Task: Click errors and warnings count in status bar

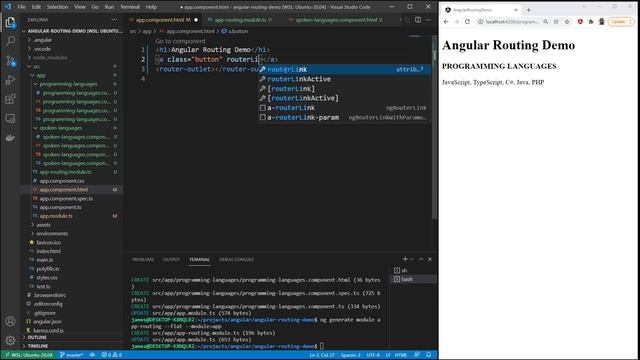Action: tap(111, 355)
